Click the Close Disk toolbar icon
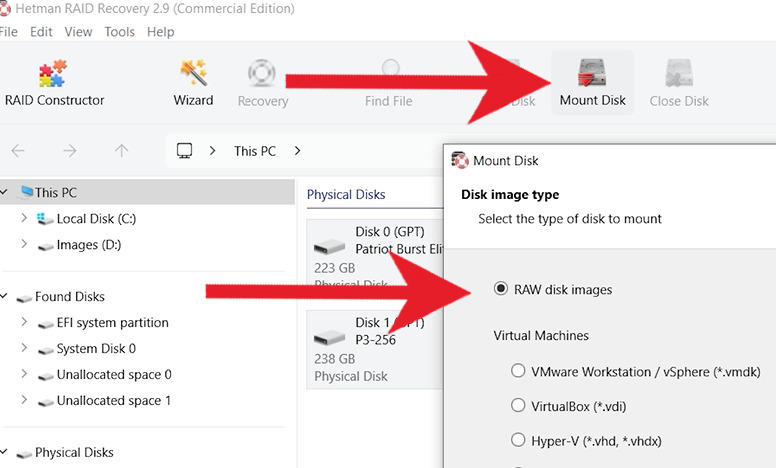The image size is (776, 468). point(679,73)
